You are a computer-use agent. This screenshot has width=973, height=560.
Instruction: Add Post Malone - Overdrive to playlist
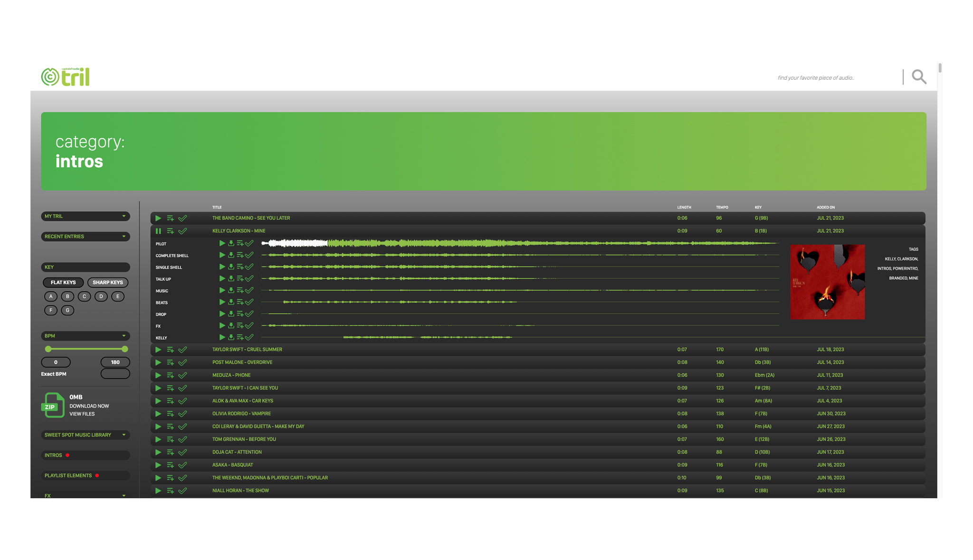pyautogui.click(x=170, y=362)
